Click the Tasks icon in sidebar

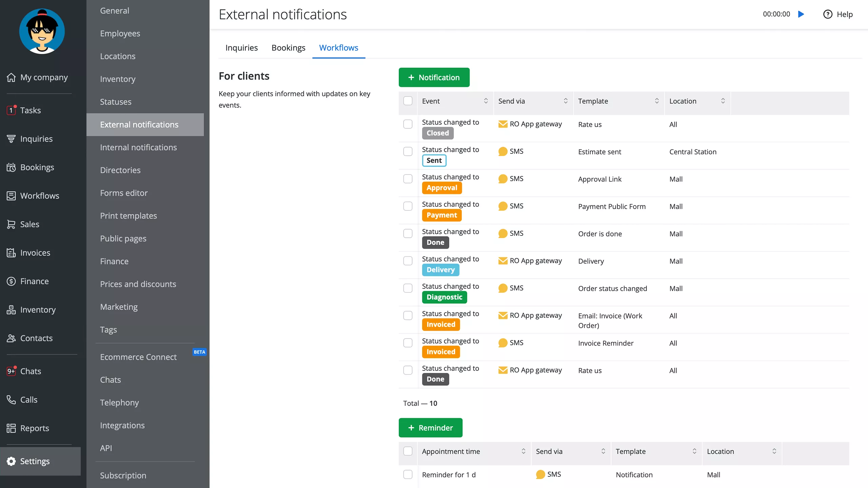pyautogui.click(x=11, y=110)
